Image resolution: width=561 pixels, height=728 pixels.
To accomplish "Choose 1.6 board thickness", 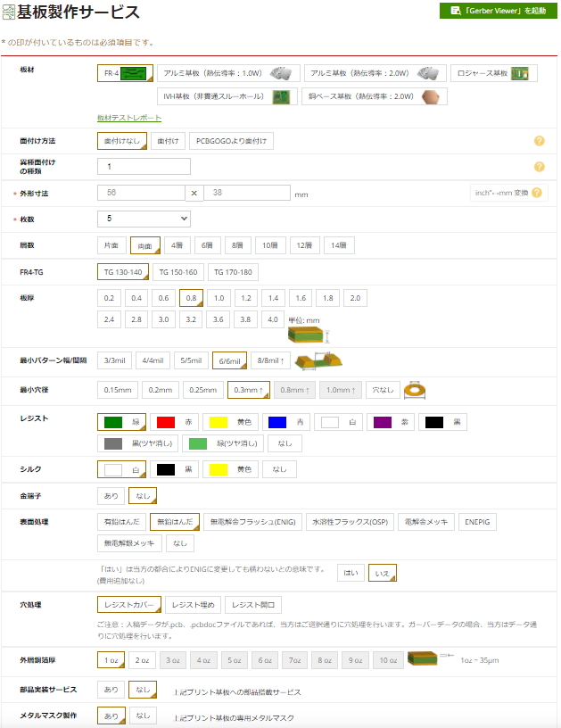I will pyautogui.click(x=301, y=298).
